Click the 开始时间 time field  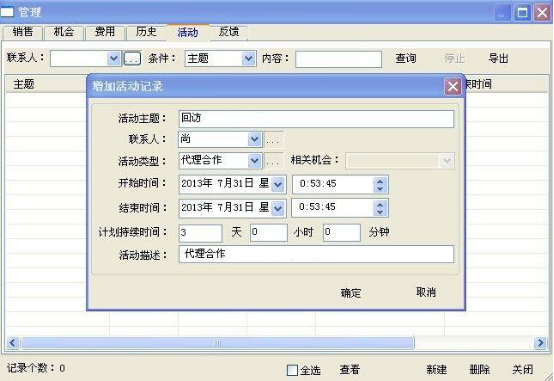tap(332, 184)
